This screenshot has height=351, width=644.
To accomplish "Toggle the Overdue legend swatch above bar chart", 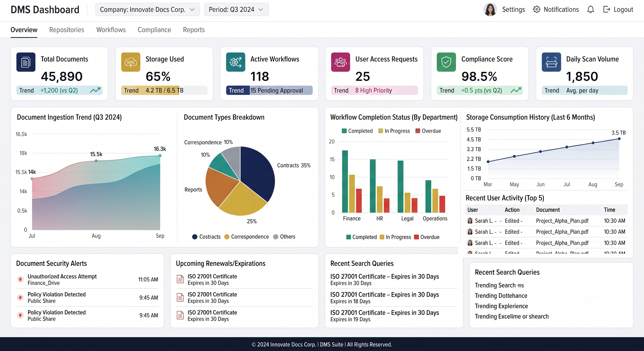I will point(418,131).
